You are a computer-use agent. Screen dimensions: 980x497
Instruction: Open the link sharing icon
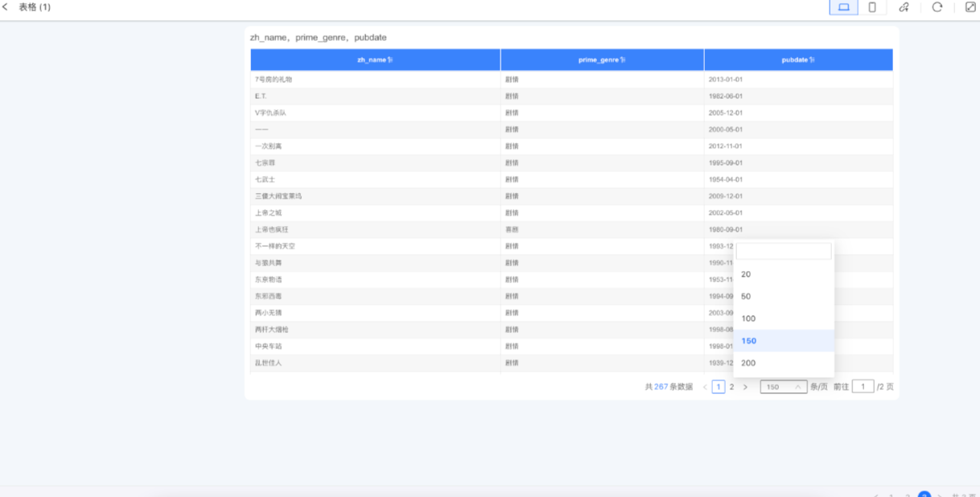click(904, 7)
